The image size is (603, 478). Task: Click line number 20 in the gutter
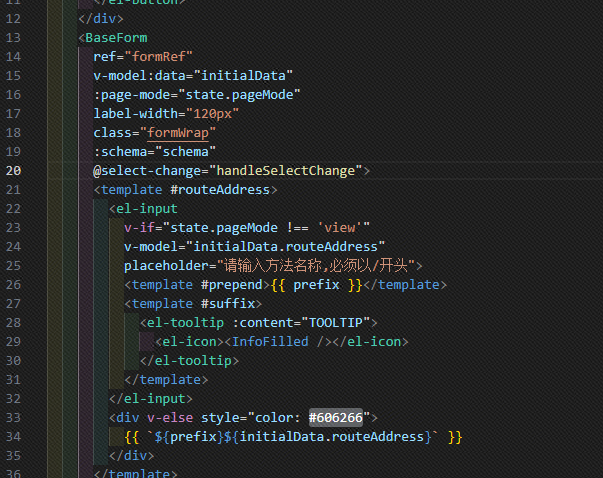click(14, 170)
